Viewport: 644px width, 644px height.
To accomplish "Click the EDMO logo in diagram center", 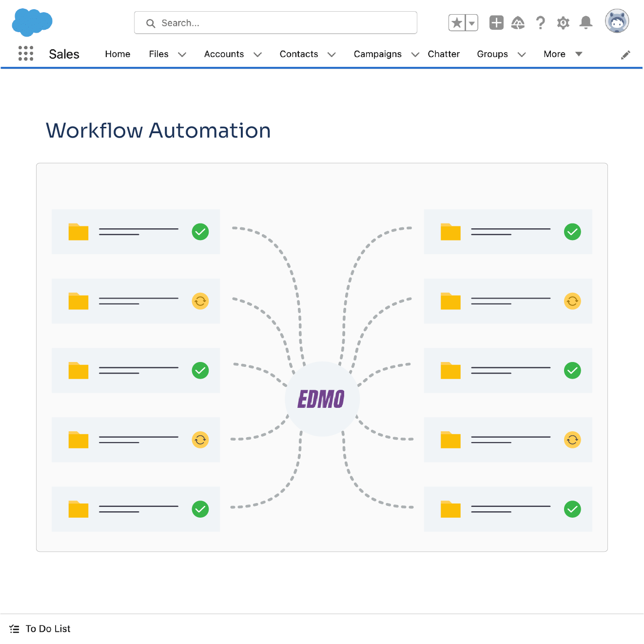I will pos(322,399).
